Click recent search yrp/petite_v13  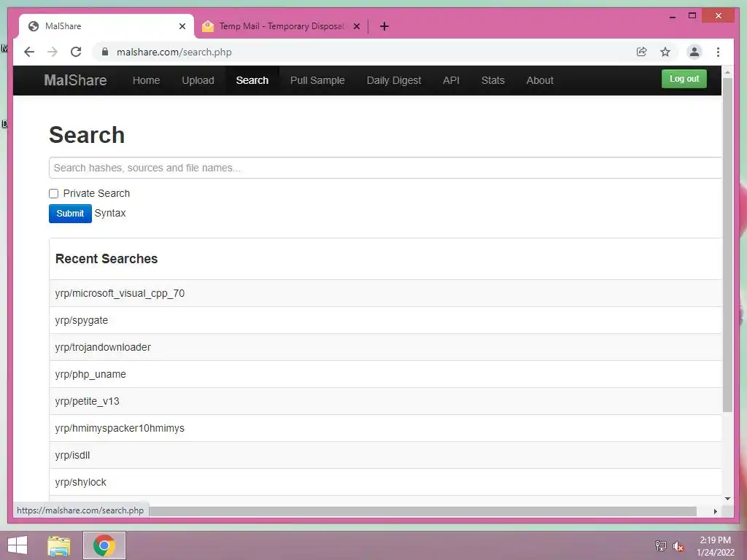click(x=88, y=402)
